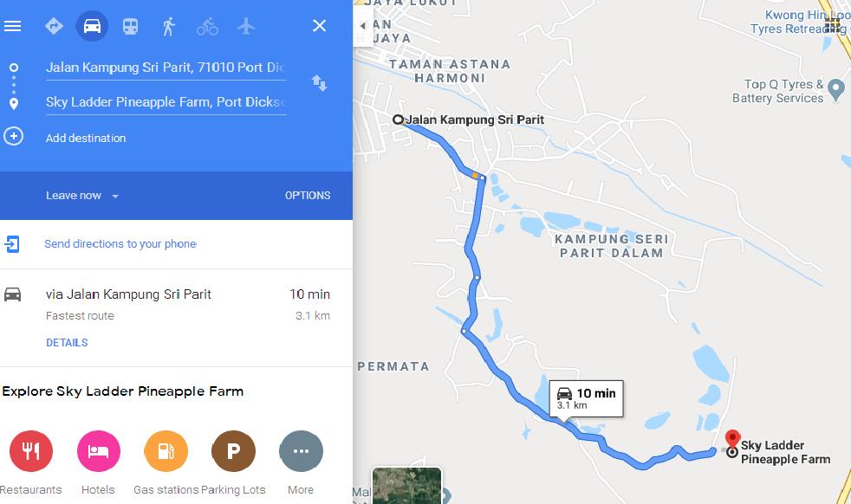The height and width of the screenshot is (504, 851).
Task: Choose walking travel mode
Action: pos(169,26)
